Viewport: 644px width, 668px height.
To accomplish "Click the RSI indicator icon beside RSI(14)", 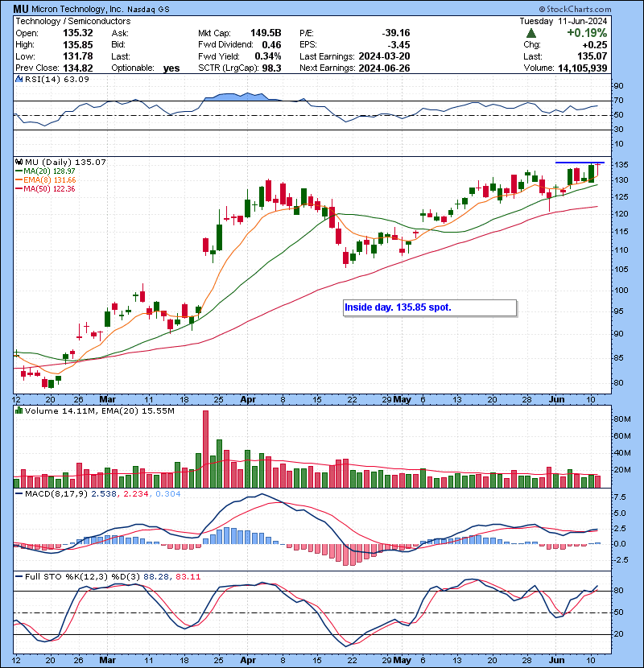I will [x=19, y=79].
